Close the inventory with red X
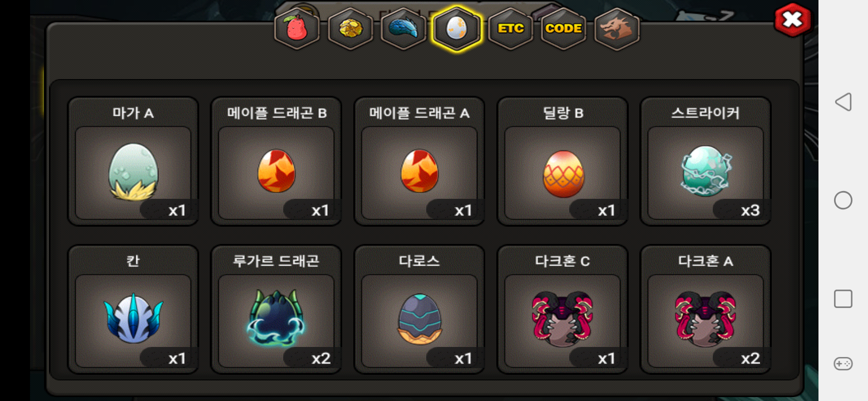 pyautogui.click(x=792, y=21)
